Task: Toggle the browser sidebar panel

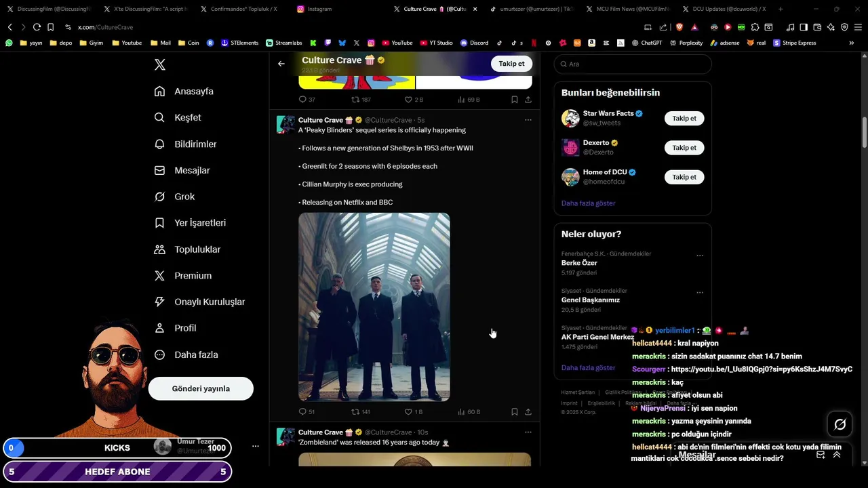Action: pos(804,27)
